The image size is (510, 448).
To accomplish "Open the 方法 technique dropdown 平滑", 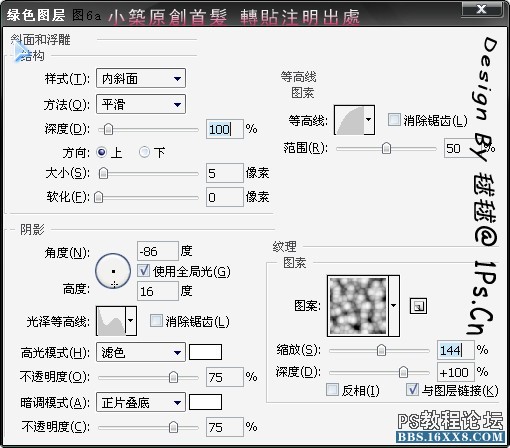I will 141,104.
